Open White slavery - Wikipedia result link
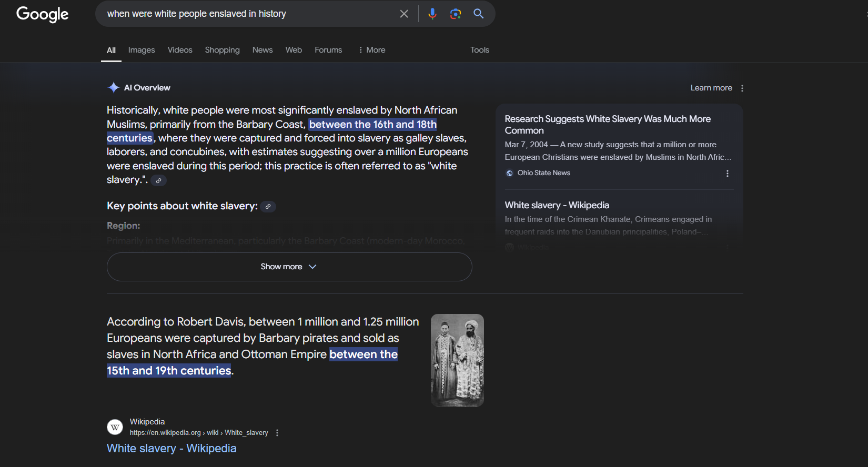 coord(171,448)
